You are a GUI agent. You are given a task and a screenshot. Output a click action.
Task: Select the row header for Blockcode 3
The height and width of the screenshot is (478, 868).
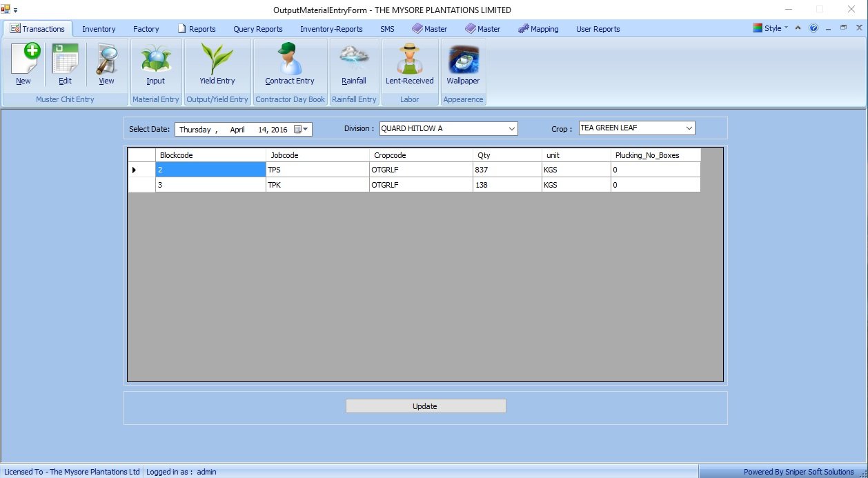tap(141, 185)
